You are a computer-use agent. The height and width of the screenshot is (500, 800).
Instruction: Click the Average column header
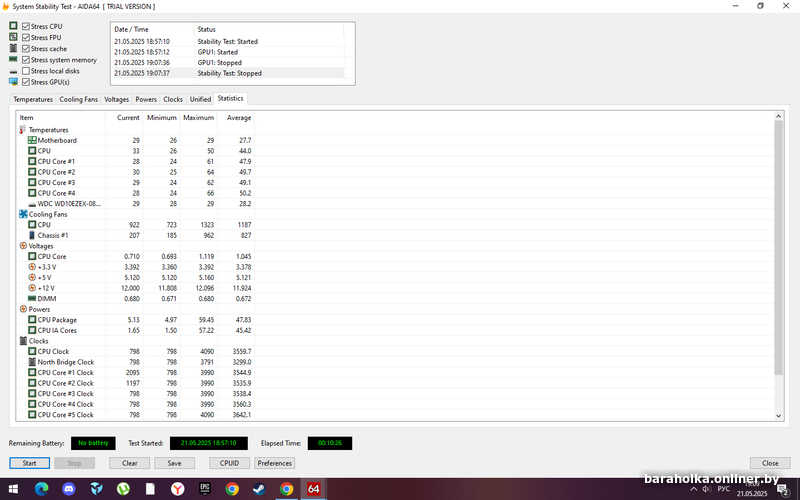[x=236, y=117]
